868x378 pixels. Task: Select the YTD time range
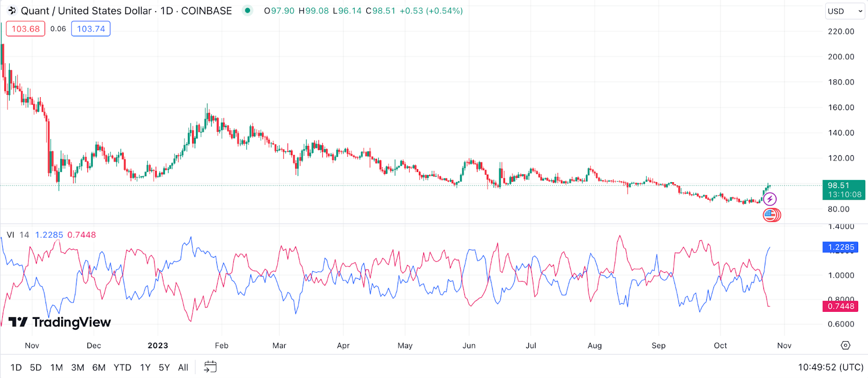(123, 367)
